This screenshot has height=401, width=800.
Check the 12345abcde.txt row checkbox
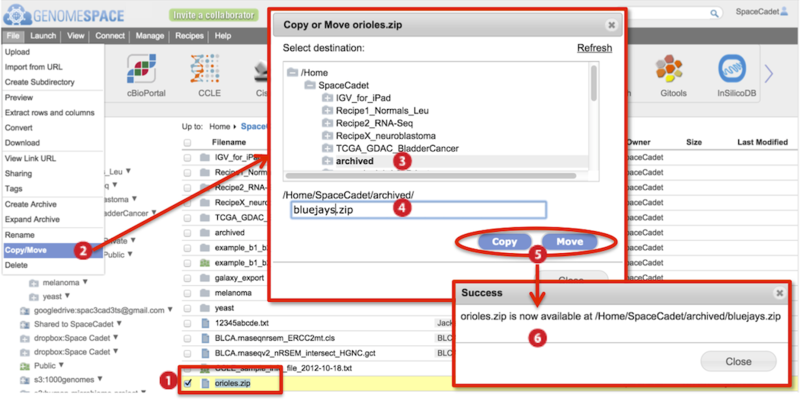point(187,323)
